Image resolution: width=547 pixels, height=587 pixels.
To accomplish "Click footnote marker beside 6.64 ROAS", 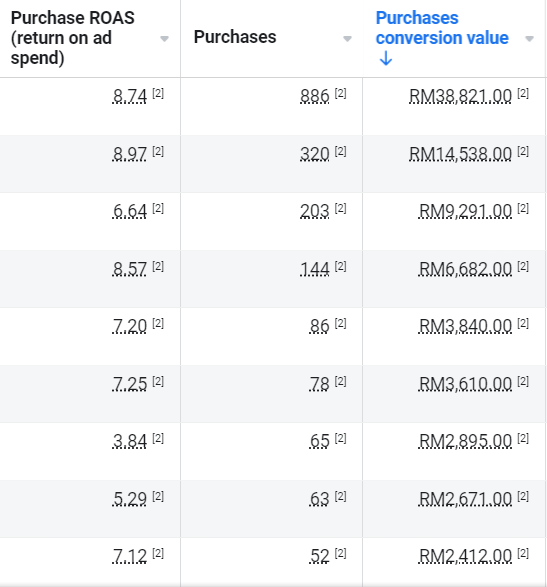I will coord(158,208).
